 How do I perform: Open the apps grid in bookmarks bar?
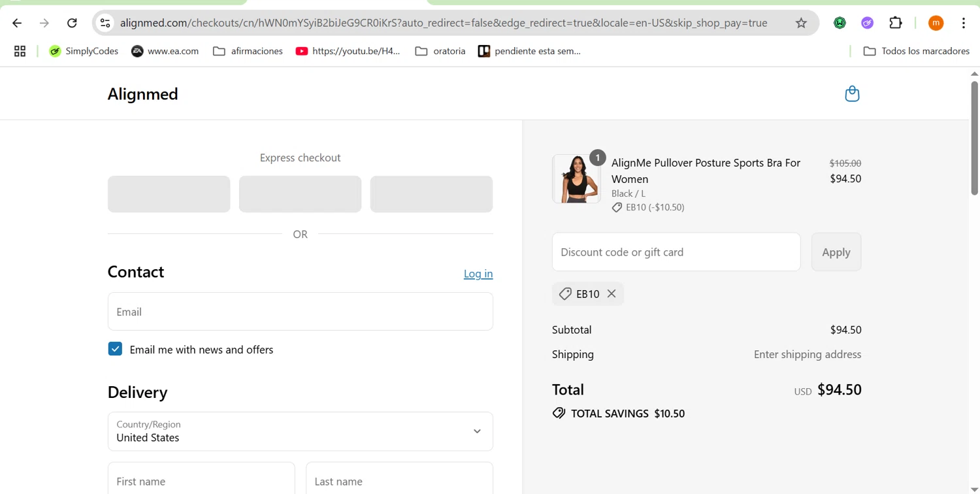tap(20, 51)
